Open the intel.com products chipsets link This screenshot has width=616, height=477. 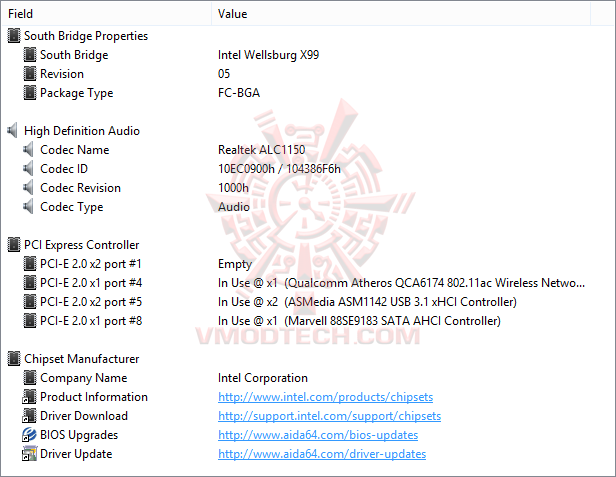pos(325,397)
